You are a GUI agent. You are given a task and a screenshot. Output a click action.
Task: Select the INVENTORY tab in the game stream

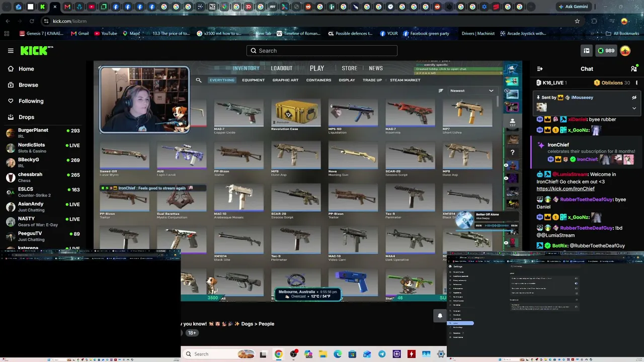[x=246, y=68]
